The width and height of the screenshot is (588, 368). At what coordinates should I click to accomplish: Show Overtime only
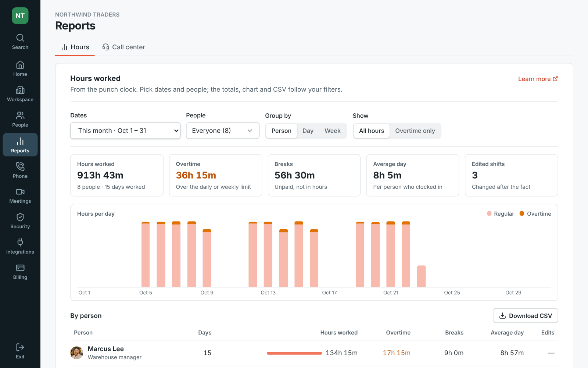[415, 131]
